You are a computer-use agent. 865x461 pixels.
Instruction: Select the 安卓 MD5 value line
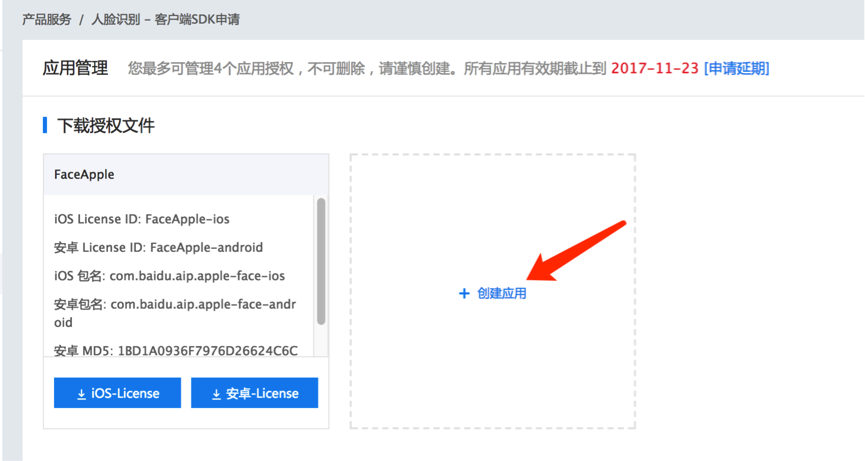[176, 350]
